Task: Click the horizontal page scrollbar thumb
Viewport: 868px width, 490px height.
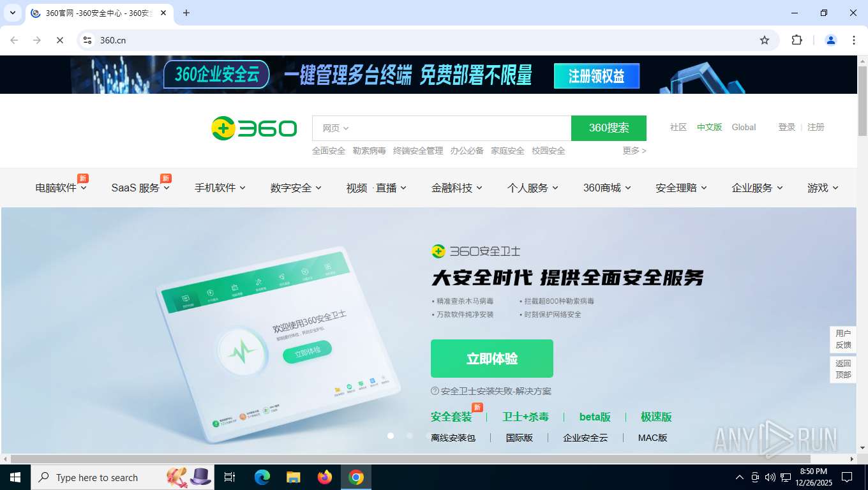Action: point(410,459)
